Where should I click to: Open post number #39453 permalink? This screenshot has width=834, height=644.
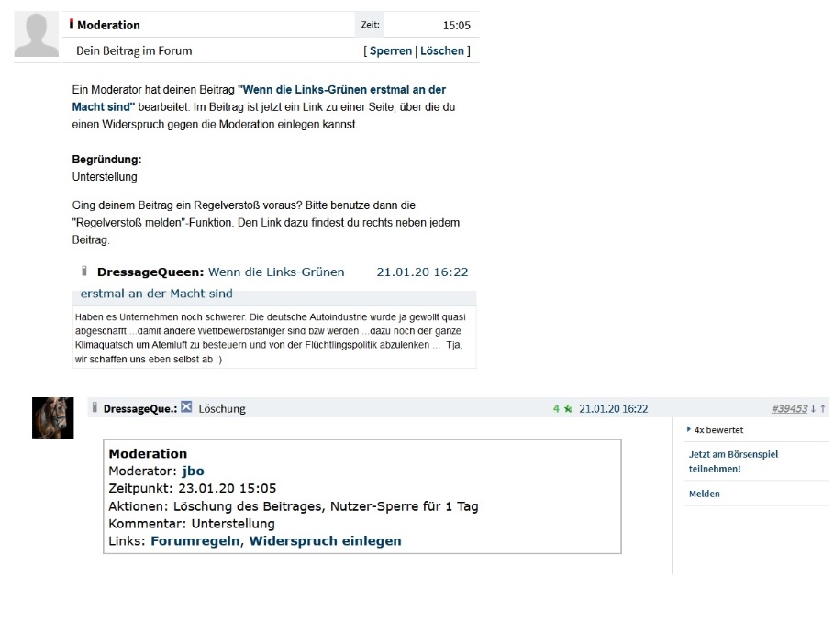pyautogui.click(x=789, y=408)
